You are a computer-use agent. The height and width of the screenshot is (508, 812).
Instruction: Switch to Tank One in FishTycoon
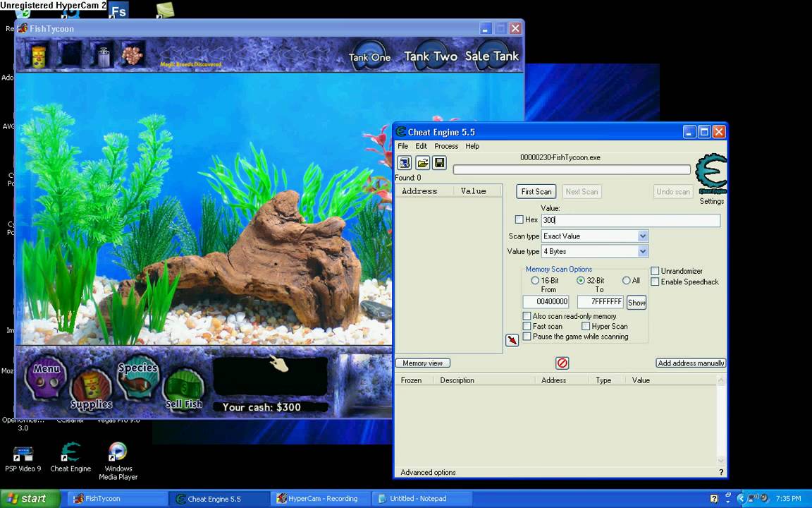click(369, 57)
